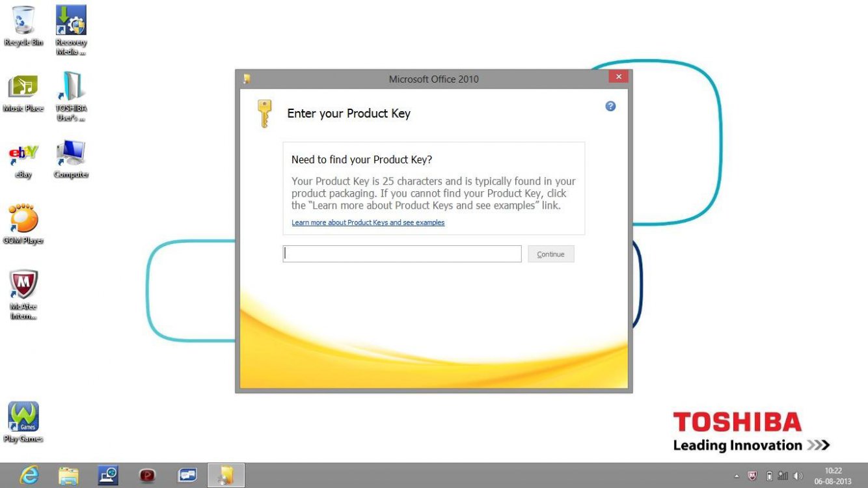Open the volume speaker tray icon
The image size is (868, 488).
798,476
